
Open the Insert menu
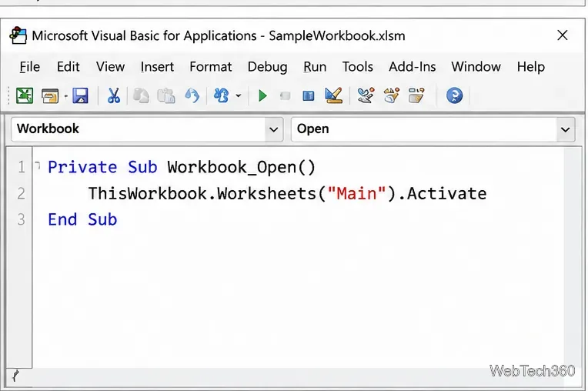[157, 67]
